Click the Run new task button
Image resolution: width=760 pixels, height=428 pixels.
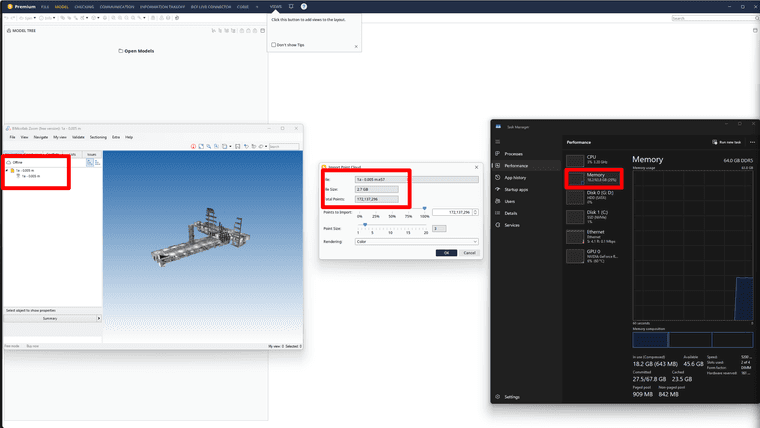click(727, 142)
